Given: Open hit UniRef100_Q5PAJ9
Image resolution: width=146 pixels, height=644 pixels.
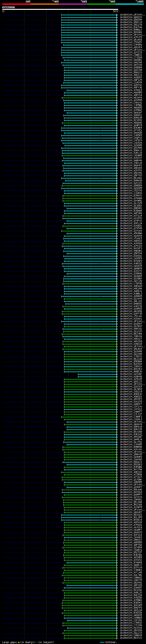Looking at the screenshot, I should [x=131, y=427].
